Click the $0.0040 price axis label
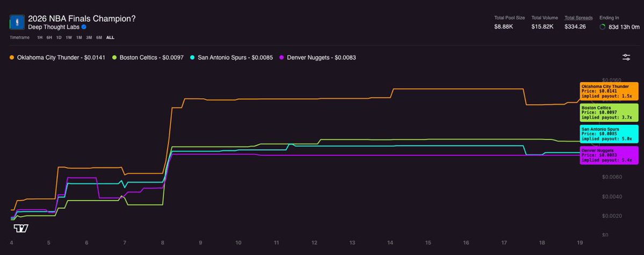644x255 pixels. tap(611, 196)
